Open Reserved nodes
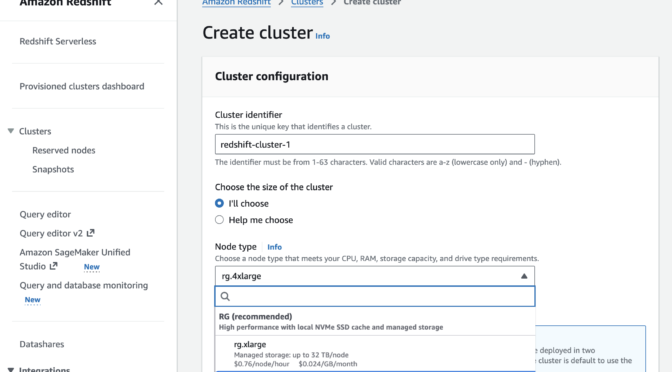 [64, 150]
